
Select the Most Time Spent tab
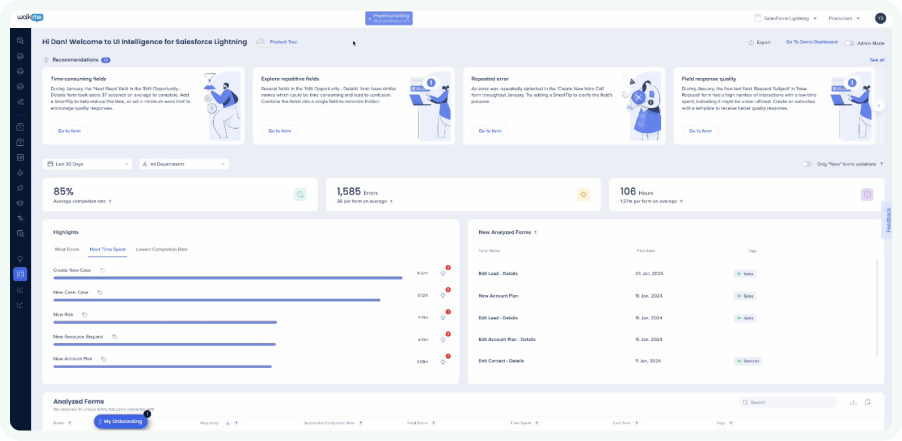[108, 250]
